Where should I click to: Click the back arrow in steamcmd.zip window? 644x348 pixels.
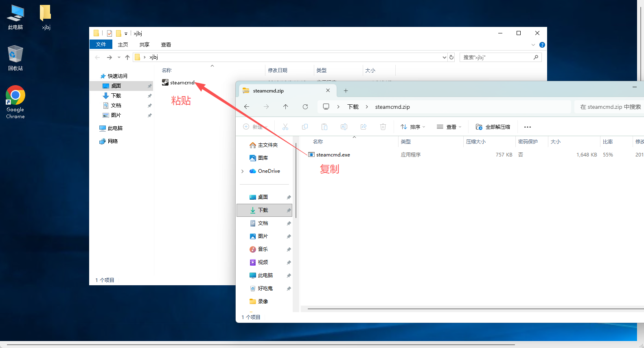tap(247, 107)
